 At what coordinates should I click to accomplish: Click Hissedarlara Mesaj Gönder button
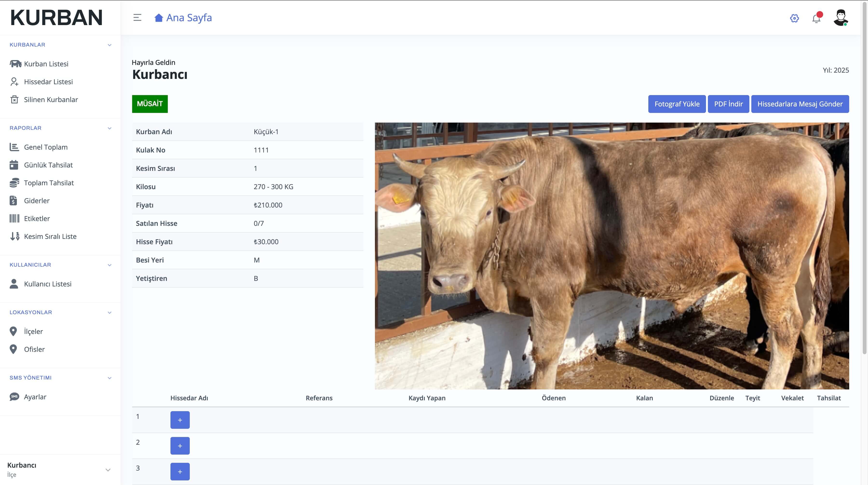[x=800, y=104]
